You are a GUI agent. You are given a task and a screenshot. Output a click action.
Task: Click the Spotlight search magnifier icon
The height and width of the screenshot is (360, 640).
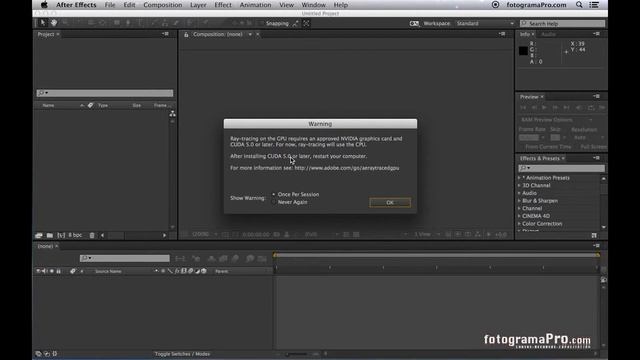click(579, 5)
